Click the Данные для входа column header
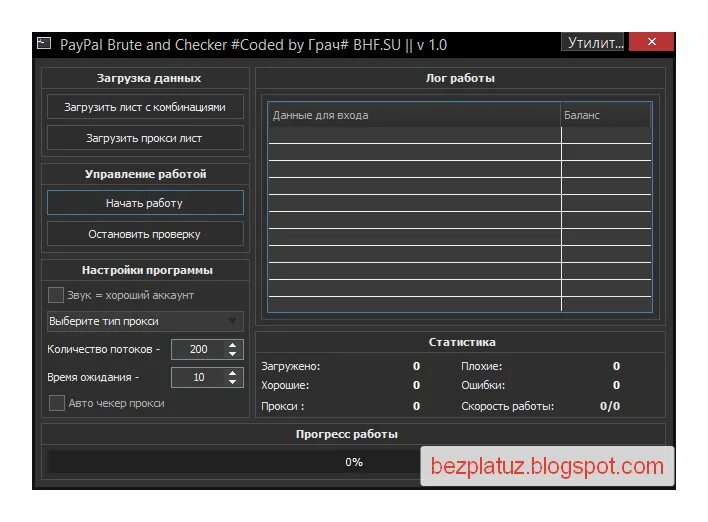 [x=414, y=115]
